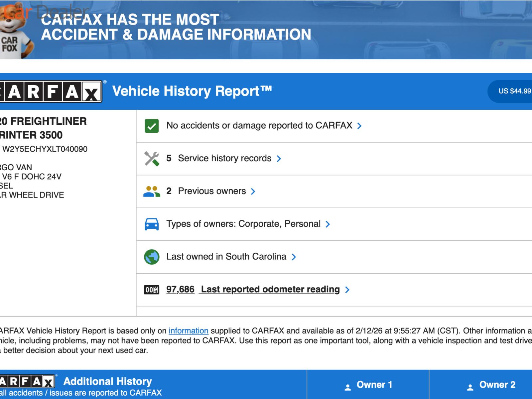Click the blue car owner-type icon
The height and width of the screenshot is (399, 532).
152,224
